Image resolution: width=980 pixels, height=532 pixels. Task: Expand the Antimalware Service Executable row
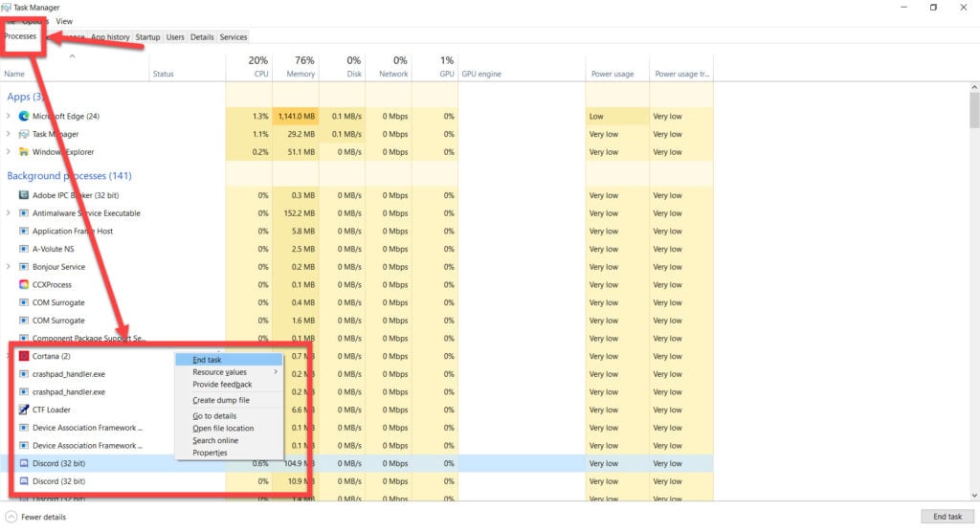coord(8,213)
